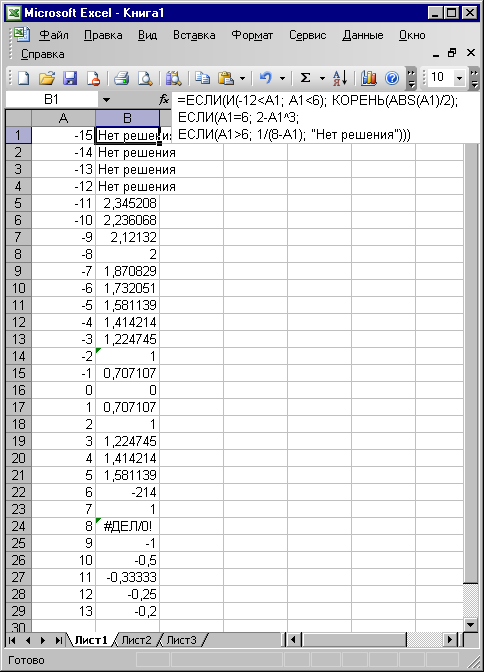Open the font size dropdown arrow
484x672 pixels.
coord(460,78)
